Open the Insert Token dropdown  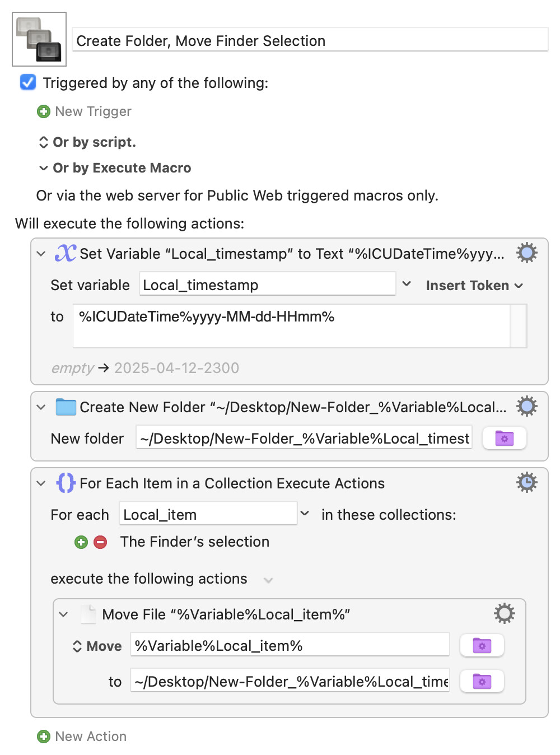tap(474, 285)
